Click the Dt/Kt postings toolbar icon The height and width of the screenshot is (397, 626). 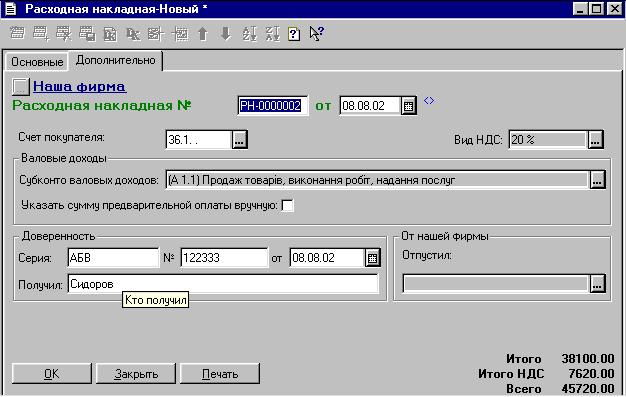(133, 34)
